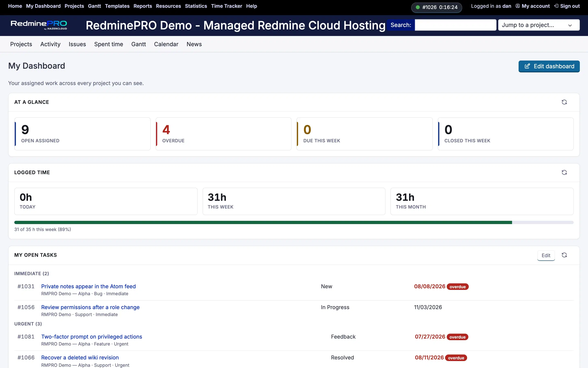Go to My Dashboard in the top menu
The height and width of the screenshot is (368, 588).
(x=43, y=6)
